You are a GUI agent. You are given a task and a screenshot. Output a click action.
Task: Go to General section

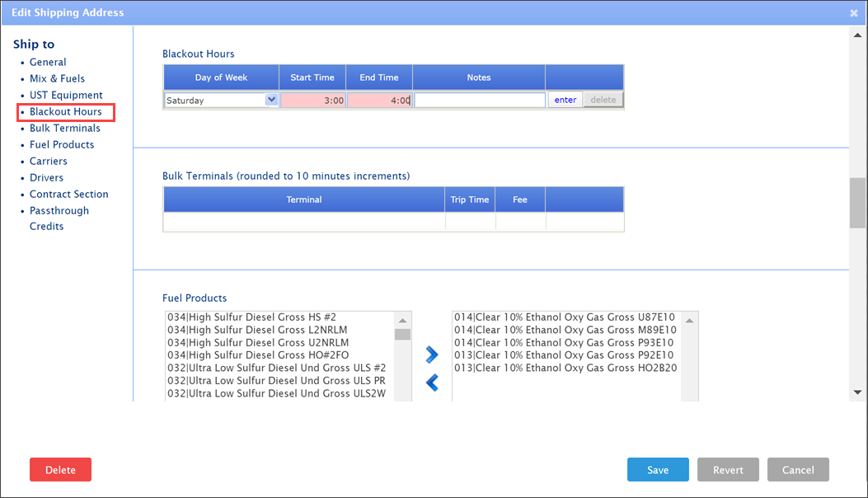click(x=48, y=62)
